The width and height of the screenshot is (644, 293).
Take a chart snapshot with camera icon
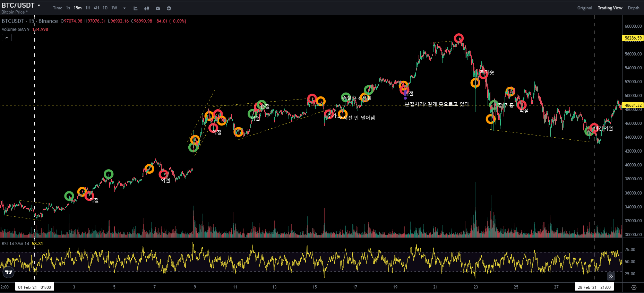click(x=158, y=8)
